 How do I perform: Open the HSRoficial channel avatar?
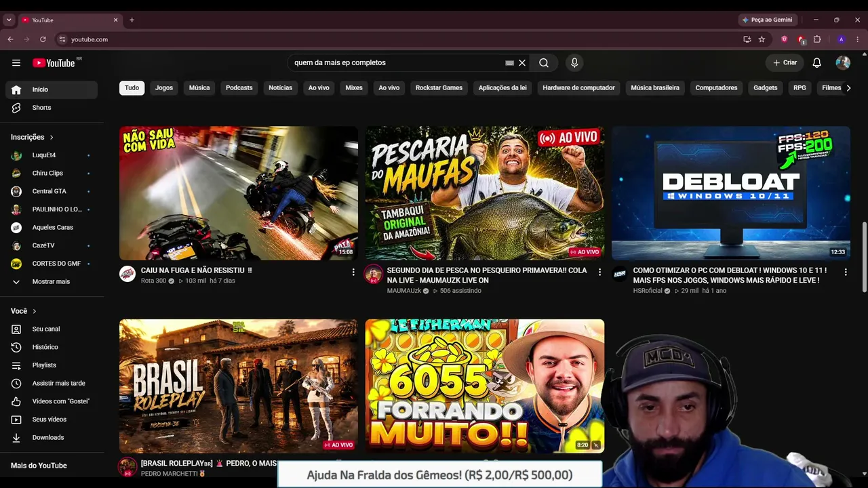pos(620,274)
